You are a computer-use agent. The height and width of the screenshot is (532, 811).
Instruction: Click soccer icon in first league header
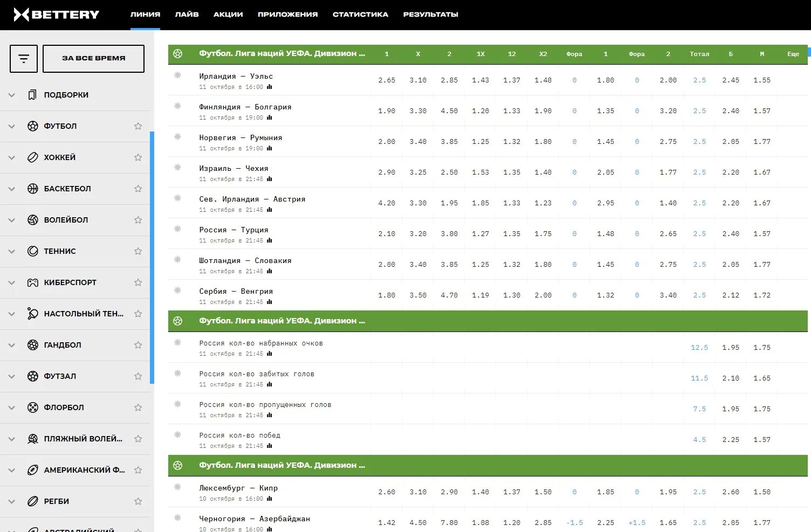177,54
